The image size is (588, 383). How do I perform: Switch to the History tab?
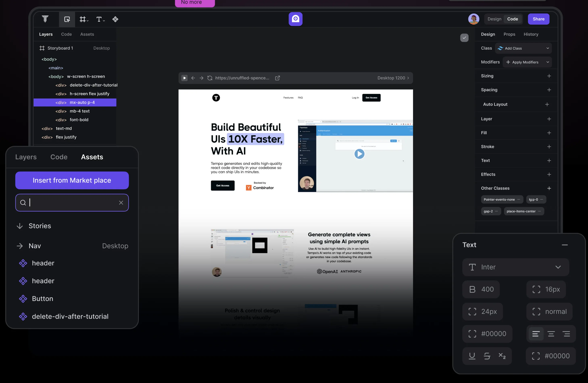pyautogui.click(x=531, y=34)
